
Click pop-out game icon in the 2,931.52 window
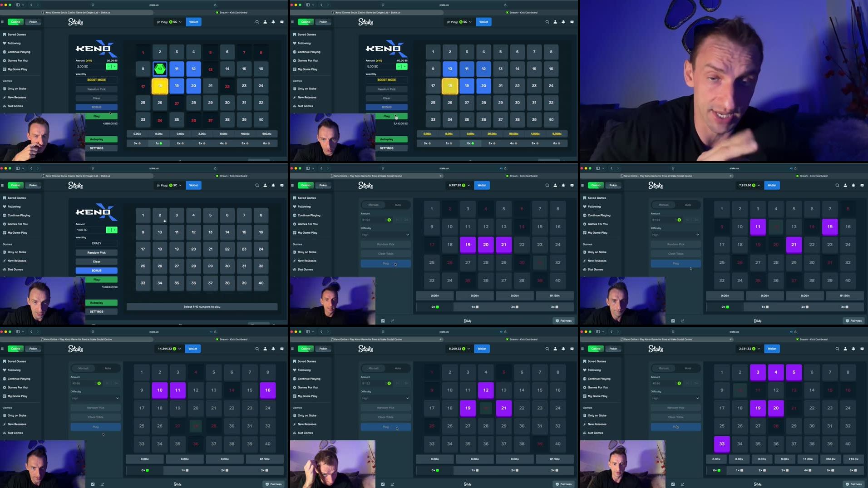tap(682, 484)
